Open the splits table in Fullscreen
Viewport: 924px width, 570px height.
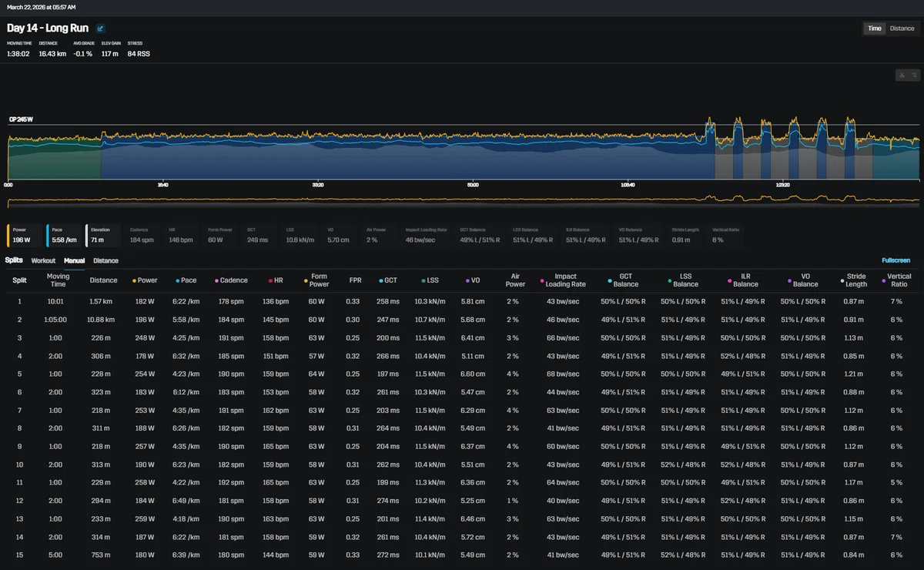pos(896,260)
